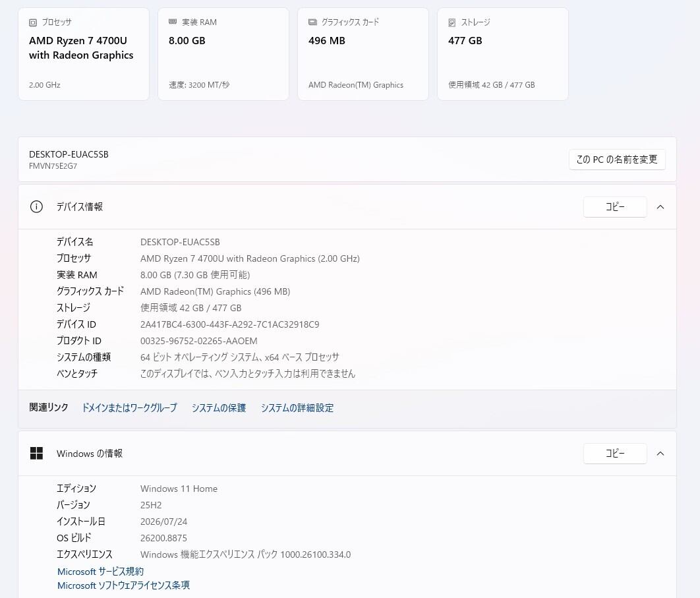Viewport: 700px width, 598px height.
Task: Open Microsoft ソフトウェアライセンス条項 link
Action: coord(123,585)
